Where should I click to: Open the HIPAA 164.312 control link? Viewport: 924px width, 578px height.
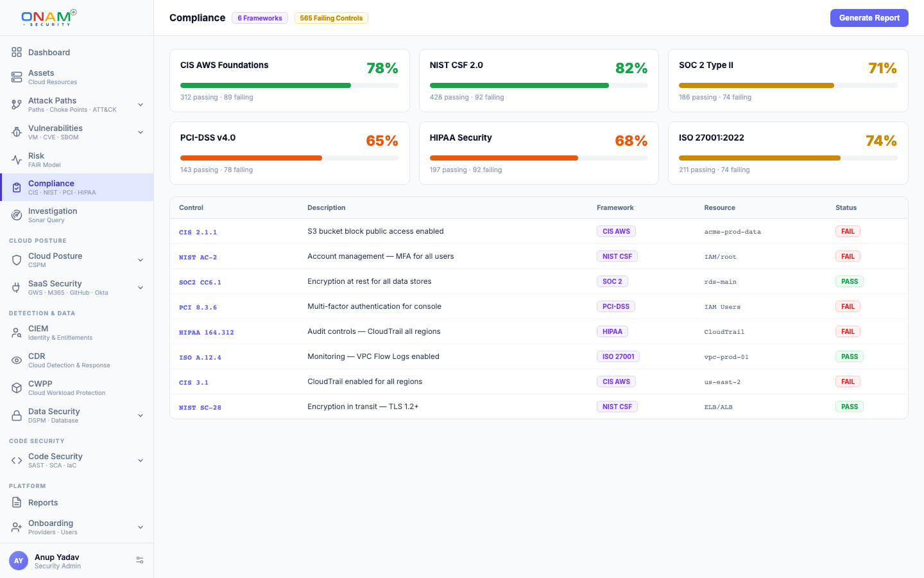tap(207, 332)
